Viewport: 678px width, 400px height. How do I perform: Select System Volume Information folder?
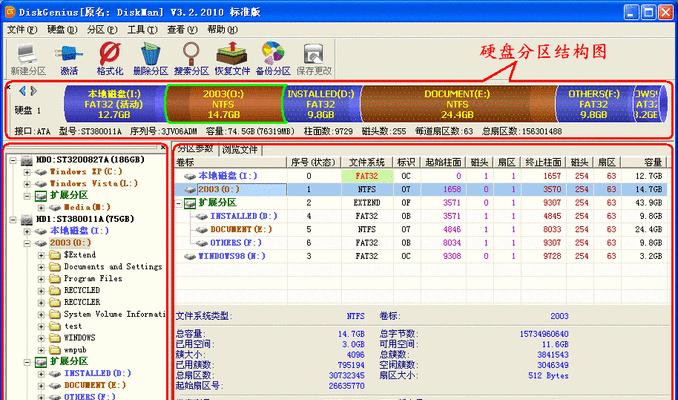coord(114,314)
